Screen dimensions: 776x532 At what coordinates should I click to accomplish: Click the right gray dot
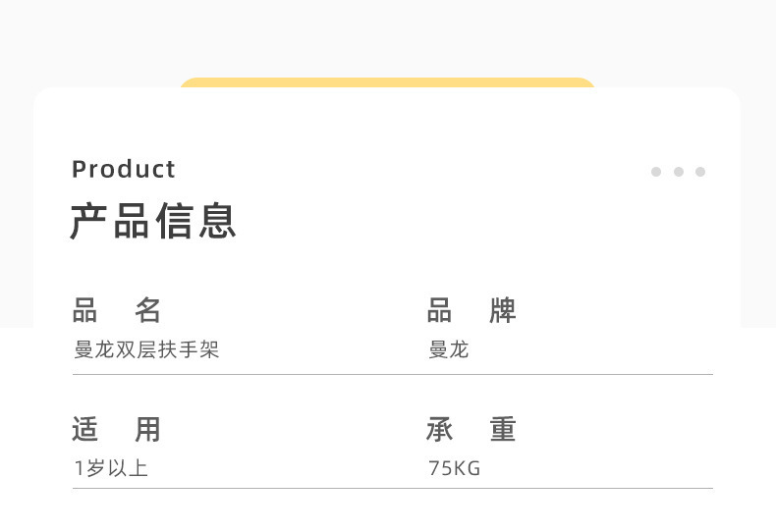pos(700,172)
